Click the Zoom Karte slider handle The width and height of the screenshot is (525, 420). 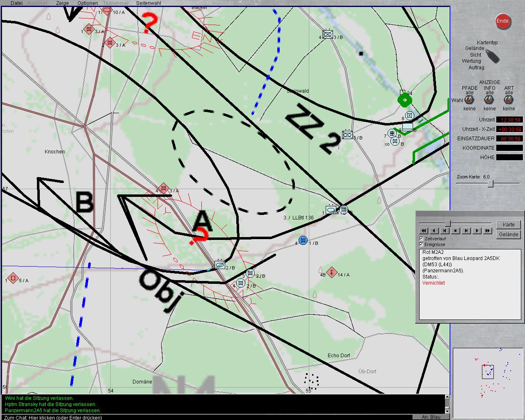[490, 184]
